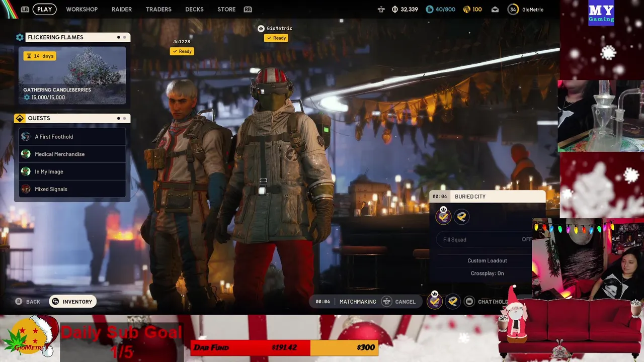Go to the TRADERS tab
The image size is (644, 362).
(x=158, y=9)
